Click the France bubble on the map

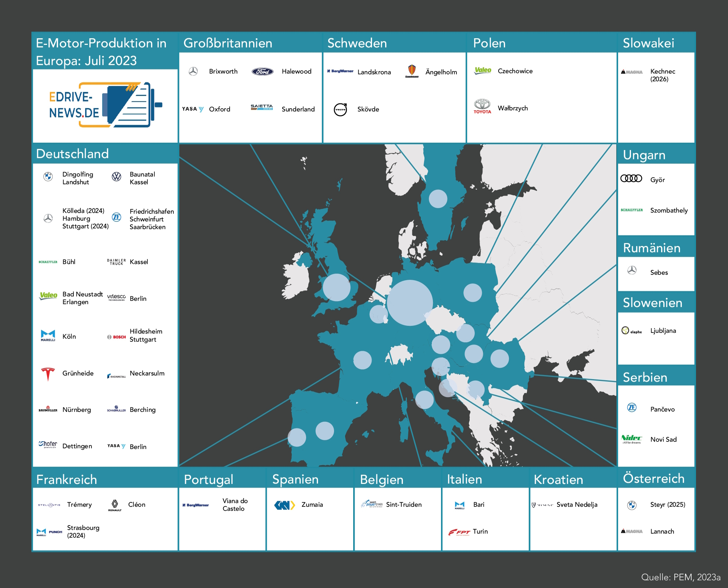click(x=362, y=360)
